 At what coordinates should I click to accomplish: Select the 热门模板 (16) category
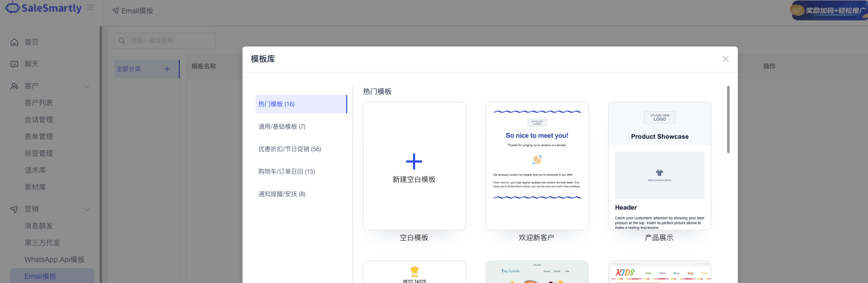tap(301, 104)
